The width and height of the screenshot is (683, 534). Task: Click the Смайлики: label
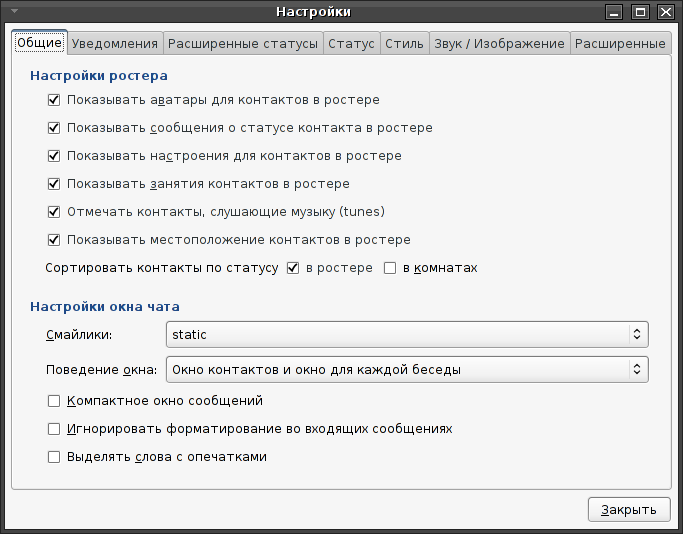click(x=79, y=335)
